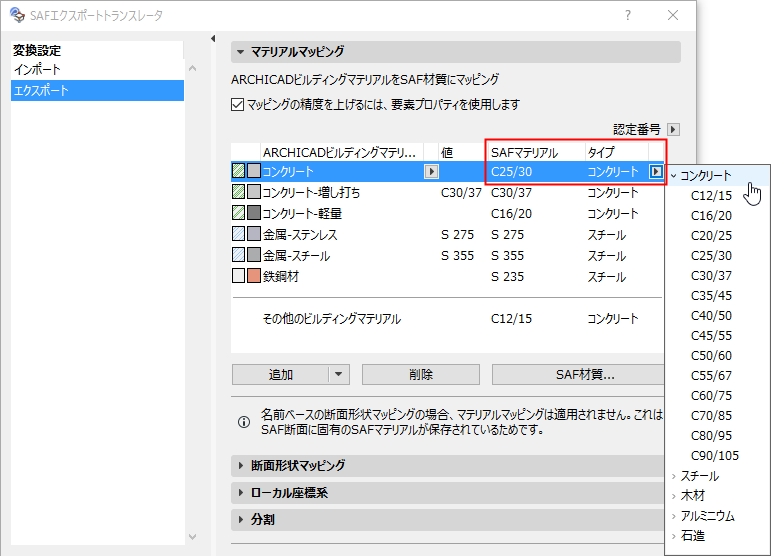Choose C40/50 from the material popup
Image resolution: width=771 pixels, height=556 pixels.
click(x=711, y=316)
